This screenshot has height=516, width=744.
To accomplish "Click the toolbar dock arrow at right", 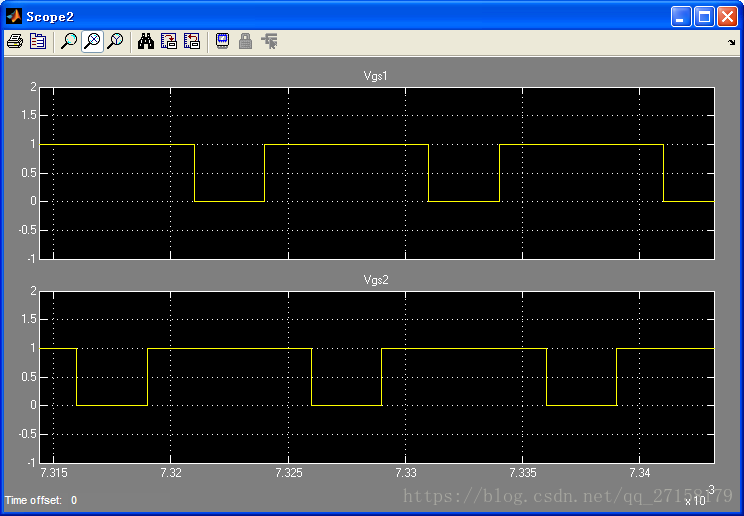I will pyautogui.click(x=731, y=42).
